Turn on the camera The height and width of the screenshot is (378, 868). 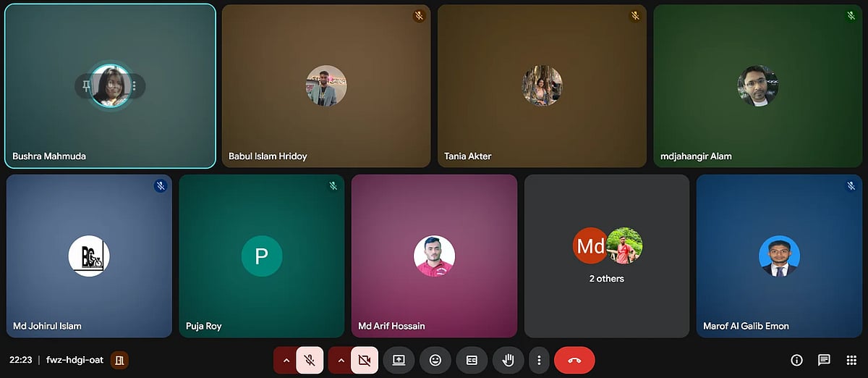[365, 360]
